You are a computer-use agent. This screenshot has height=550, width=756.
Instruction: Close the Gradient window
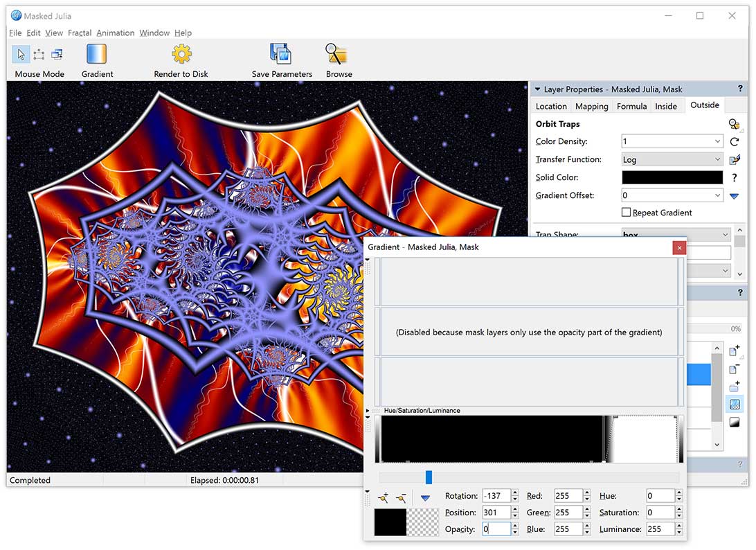679,247
